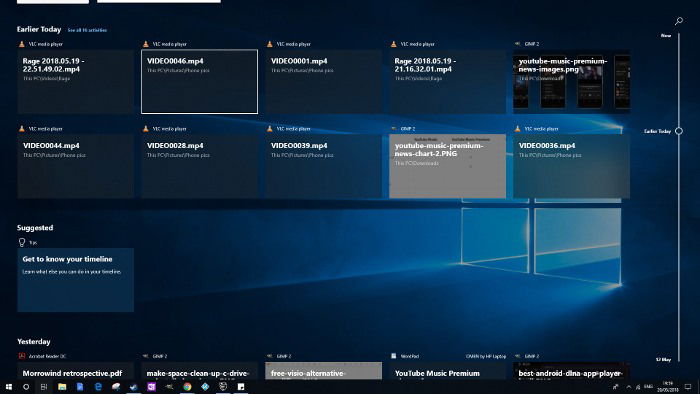Launch Microsoft Edge from taskbar
The image size is (700, 394).
pos(98,387)
